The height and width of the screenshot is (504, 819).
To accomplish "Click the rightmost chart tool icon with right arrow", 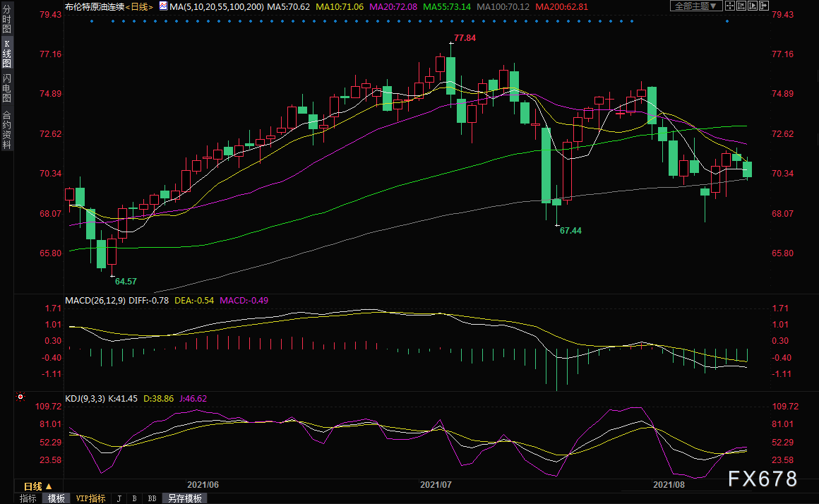I will coord(764,6).
